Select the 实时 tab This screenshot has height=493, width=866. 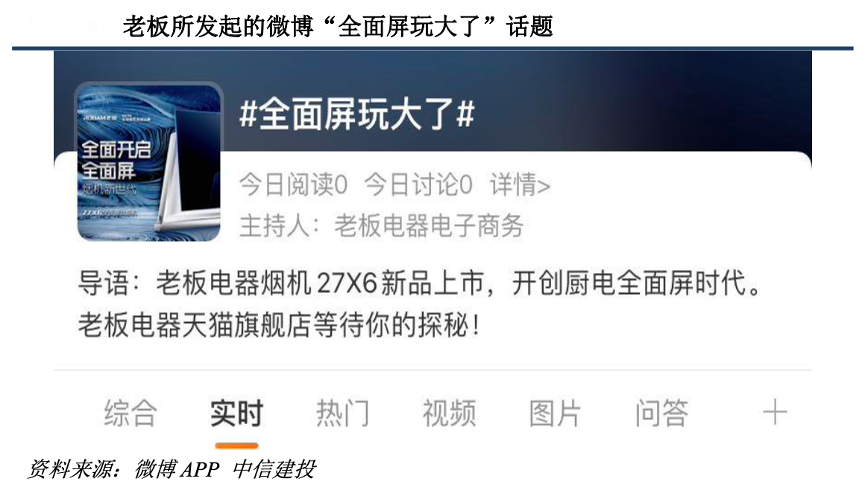click(237, 413)
